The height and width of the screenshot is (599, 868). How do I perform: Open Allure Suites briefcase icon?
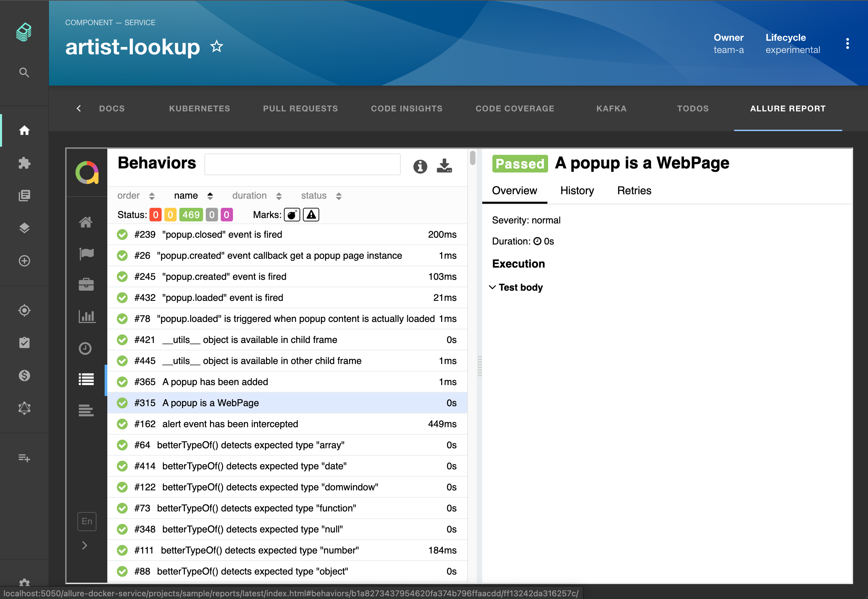click(x=86, y=284)
